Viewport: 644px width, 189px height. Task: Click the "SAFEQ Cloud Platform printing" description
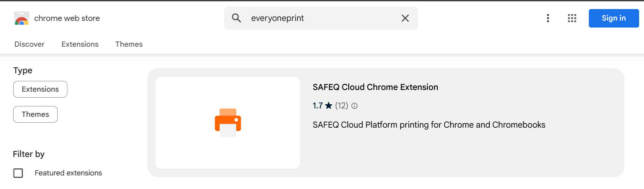(429, 125)
